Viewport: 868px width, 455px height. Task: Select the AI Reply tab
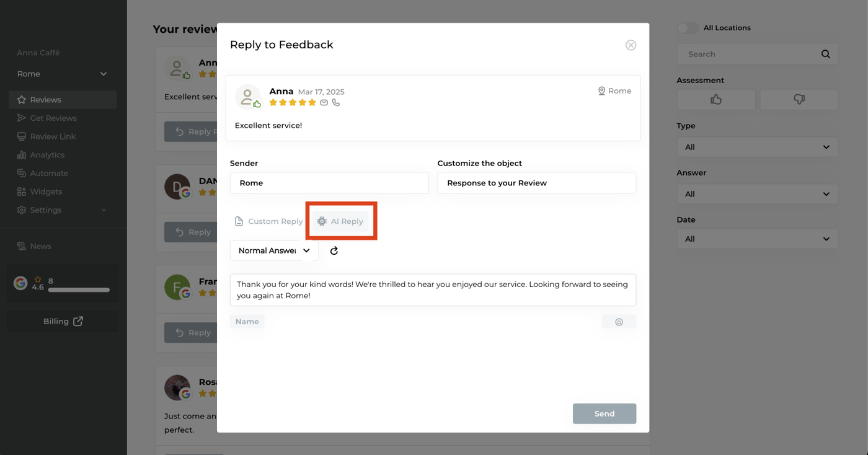(x=340, y=221)
